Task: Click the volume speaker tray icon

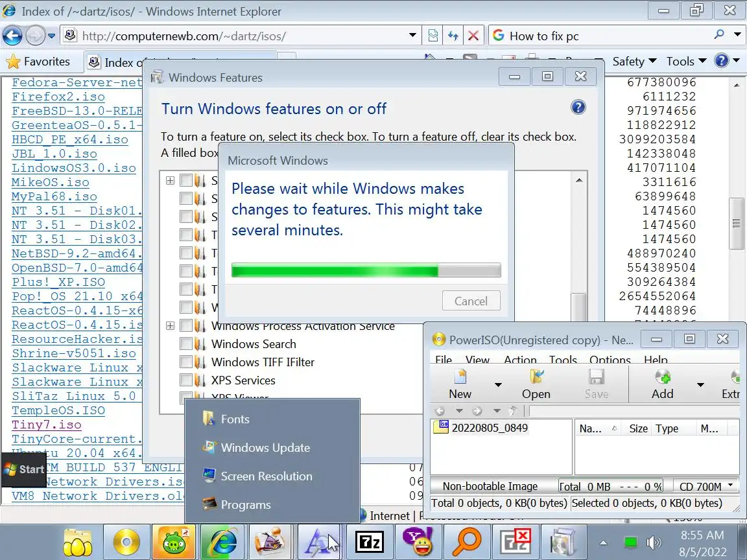Action: coord(654,542)
